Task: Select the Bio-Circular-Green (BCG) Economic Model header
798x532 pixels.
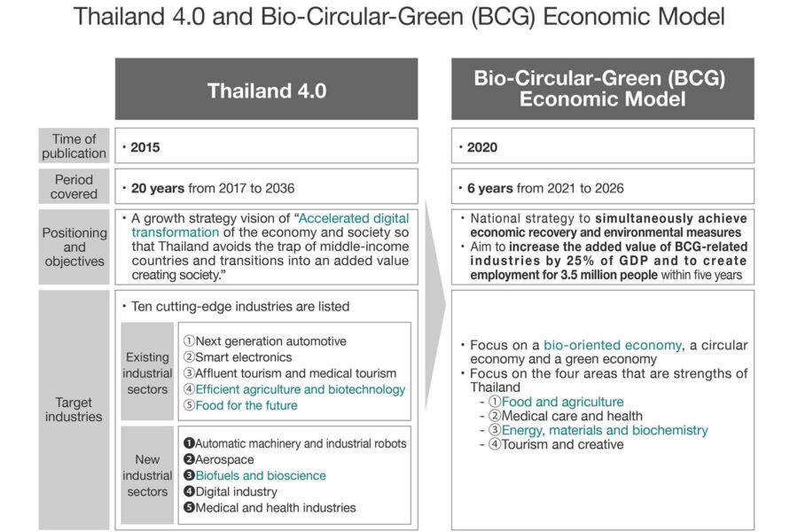Action: tap(602, 89)
